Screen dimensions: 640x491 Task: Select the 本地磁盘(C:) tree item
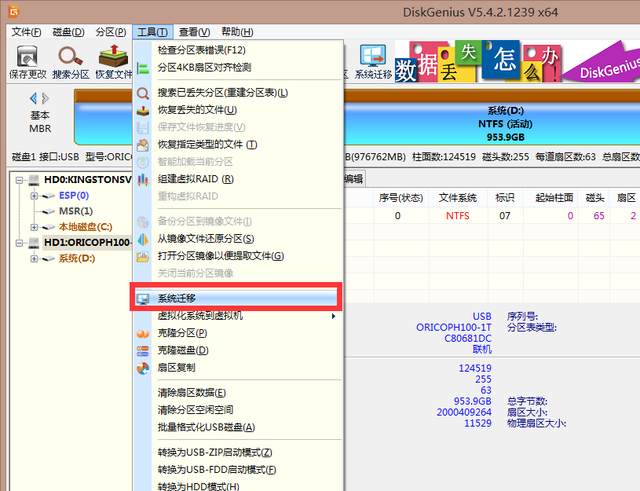85,227
